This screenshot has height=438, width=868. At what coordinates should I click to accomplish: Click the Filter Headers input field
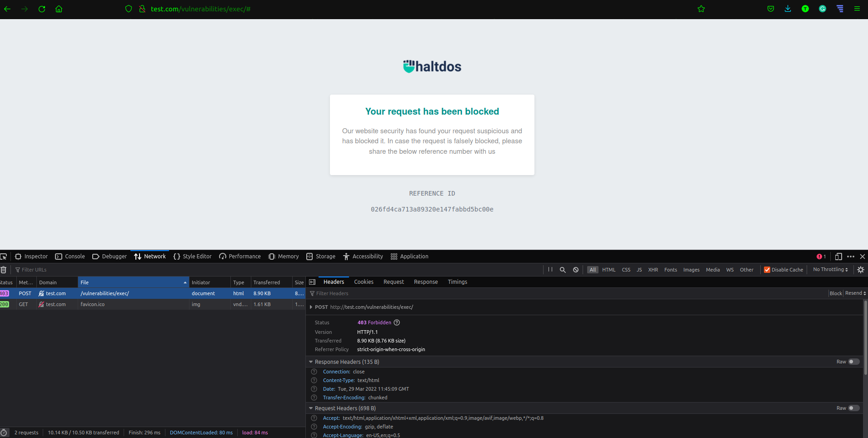tap(568, 293)
